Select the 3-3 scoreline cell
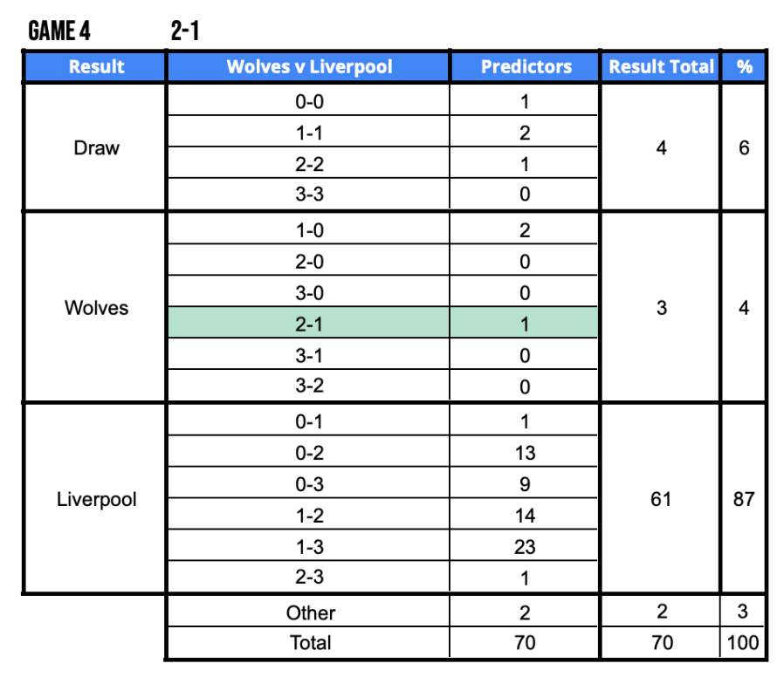Image resolution: width=784 pixels, height=677 pixels. click(309, 195)
